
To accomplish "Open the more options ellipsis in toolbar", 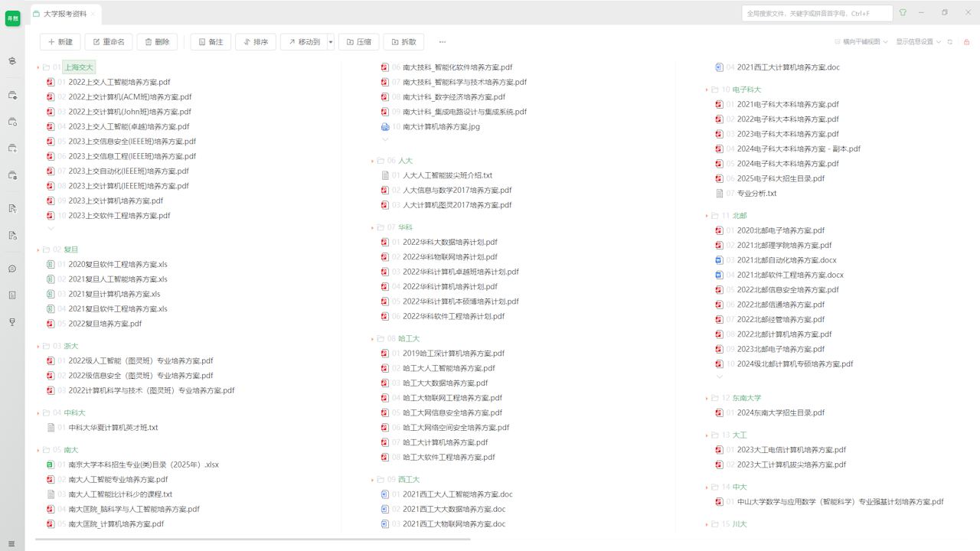I will click(x=442, y=42).
